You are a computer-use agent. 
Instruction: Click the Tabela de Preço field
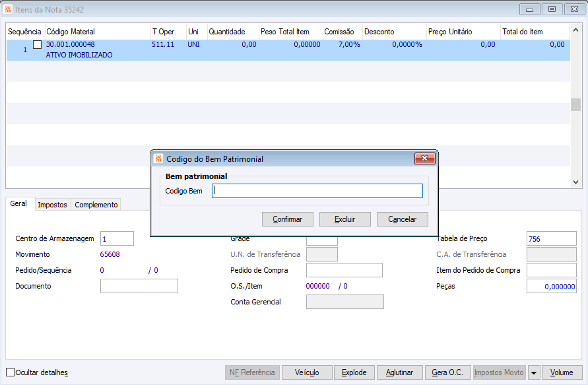(x=552, y=238)
